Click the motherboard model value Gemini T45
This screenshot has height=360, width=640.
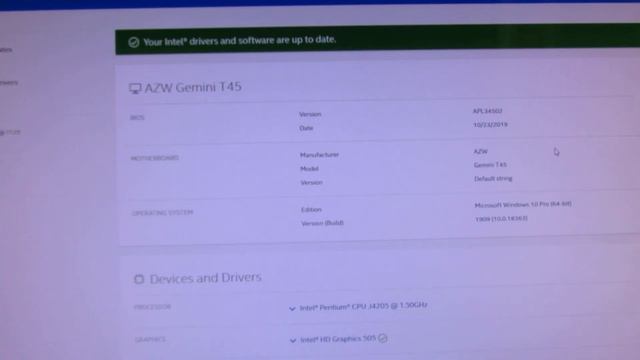(x=490, y=165)
